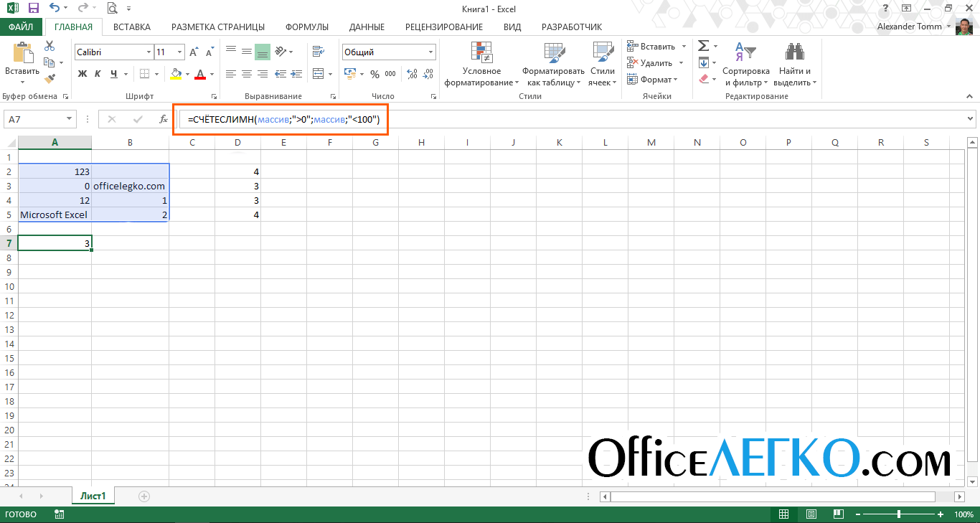Toggle italic formatting
This screenshot has height=523, width=980.
point(98,74)
